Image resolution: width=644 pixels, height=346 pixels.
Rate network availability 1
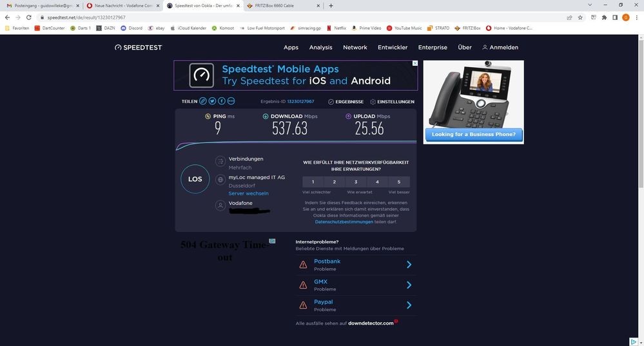[x=313, y=182]
